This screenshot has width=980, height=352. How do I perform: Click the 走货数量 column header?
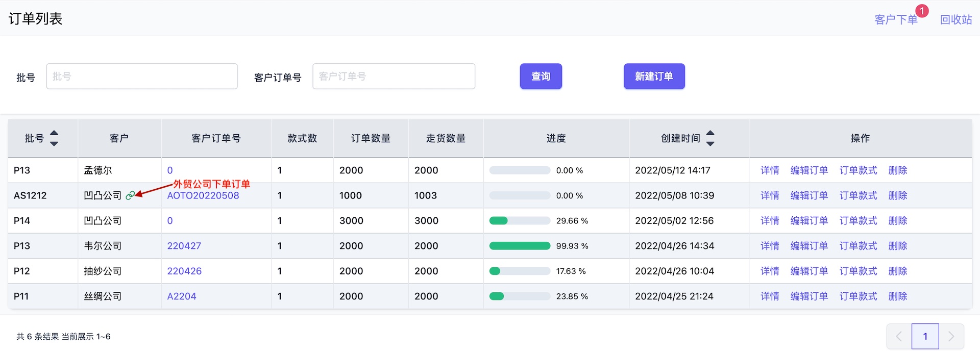[446, 138]
